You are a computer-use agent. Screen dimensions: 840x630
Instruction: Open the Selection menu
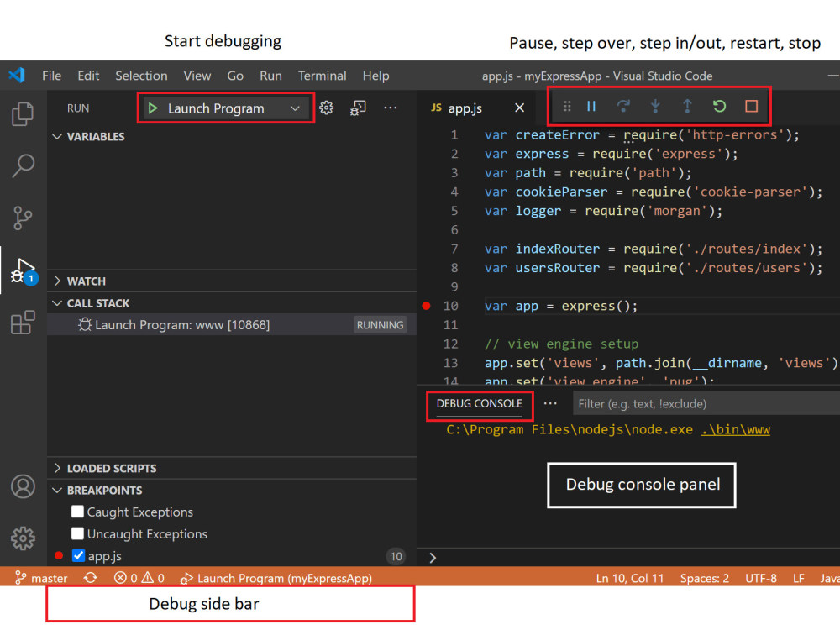tap(141, 76)
